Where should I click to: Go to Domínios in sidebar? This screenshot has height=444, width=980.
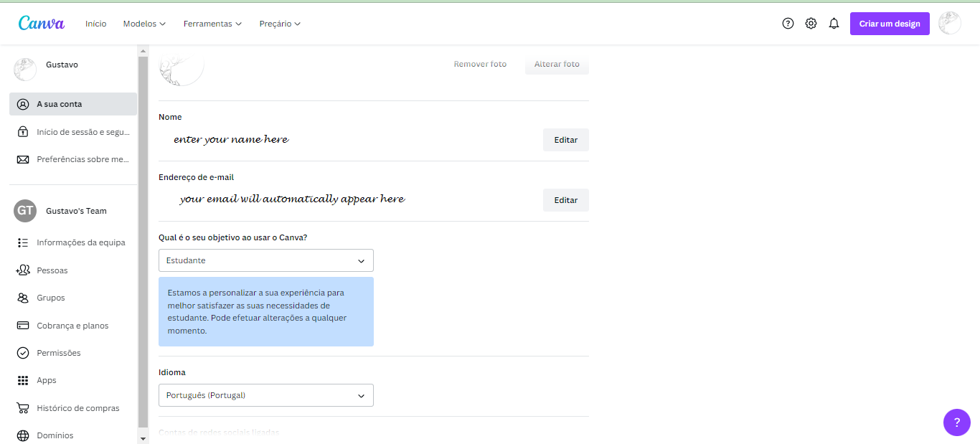(x=55, y=435)
